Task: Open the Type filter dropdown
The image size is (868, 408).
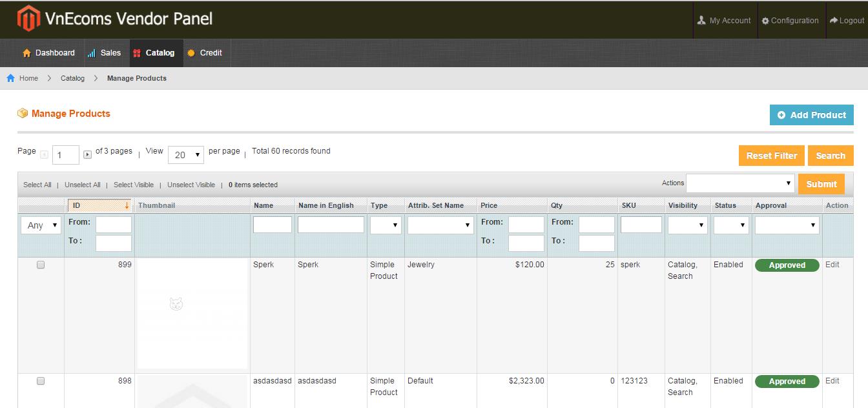Action: pyautogui.click(x=386, y=225)
